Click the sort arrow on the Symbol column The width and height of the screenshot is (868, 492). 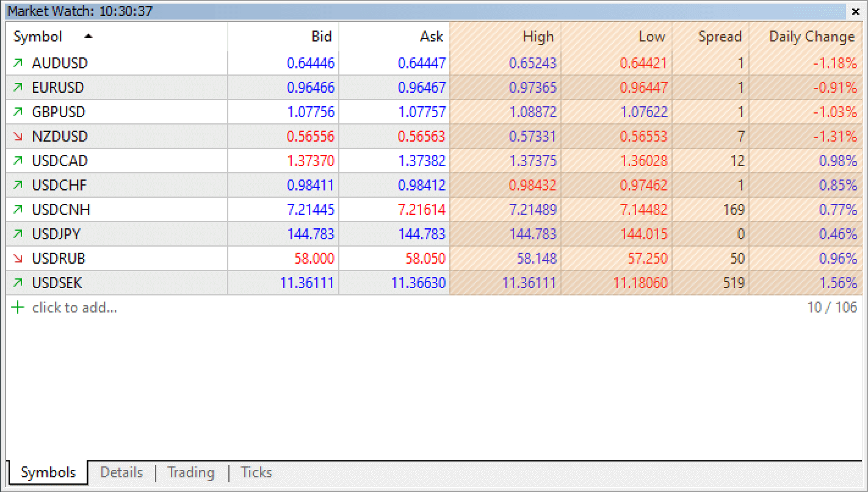coord(87,36)
